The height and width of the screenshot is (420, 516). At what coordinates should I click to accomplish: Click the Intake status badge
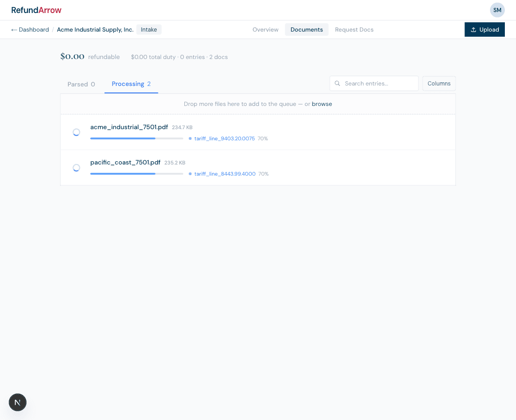149,29
